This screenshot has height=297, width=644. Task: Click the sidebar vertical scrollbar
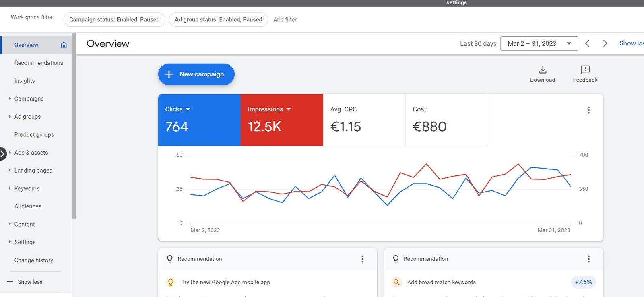pos(74,126)
